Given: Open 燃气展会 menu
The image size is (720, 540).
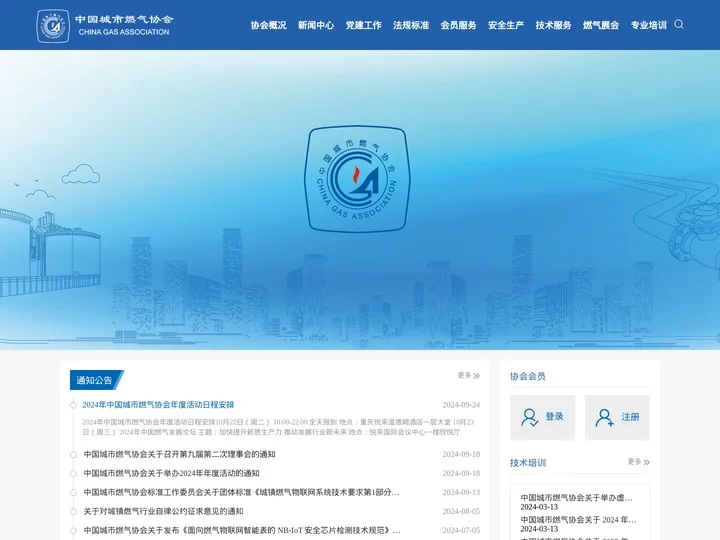Looking at the screenshot, I should pyautogui.click(x=601, y=25).
